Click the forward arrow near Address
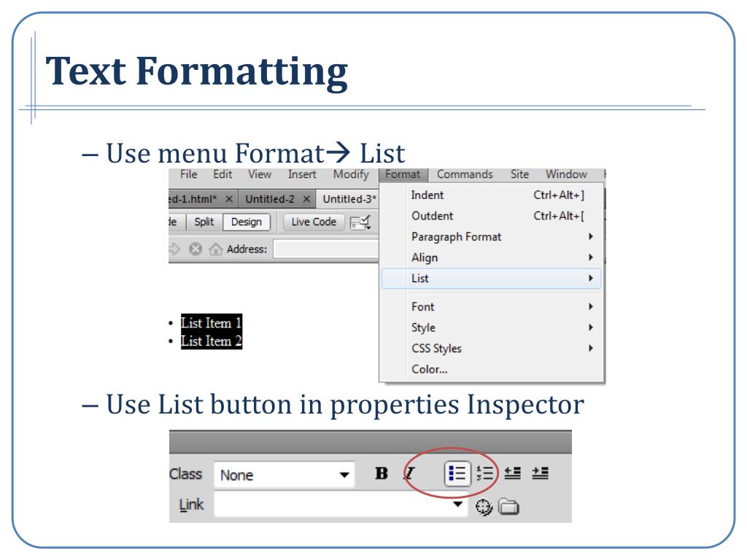This screenshot has height=560, width=747. click(174, 249)
